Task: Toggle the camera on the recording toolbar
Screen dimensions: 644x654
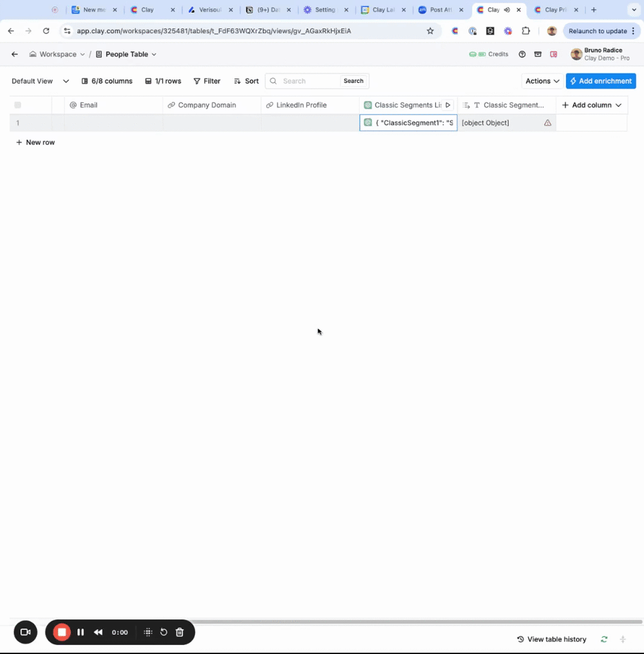Action: click(x=26, y=632)
